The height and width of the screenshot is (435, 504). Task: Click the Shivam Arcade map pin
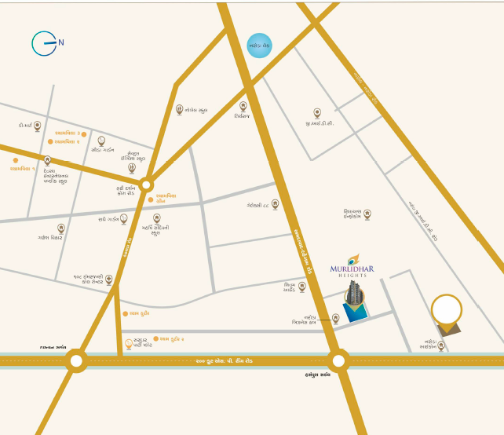[301, 287]
